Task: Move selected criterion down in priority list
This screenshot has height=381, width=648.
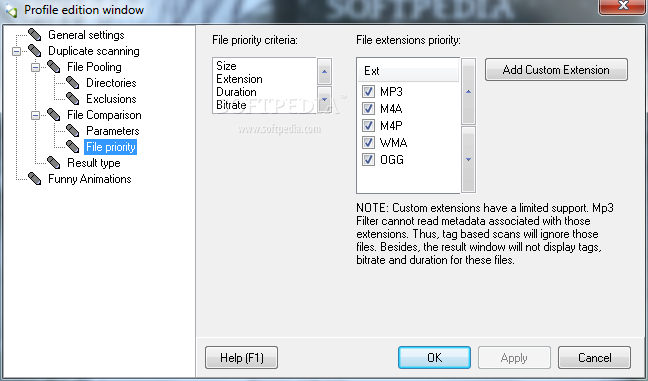Action: click(x=324, y=99)
